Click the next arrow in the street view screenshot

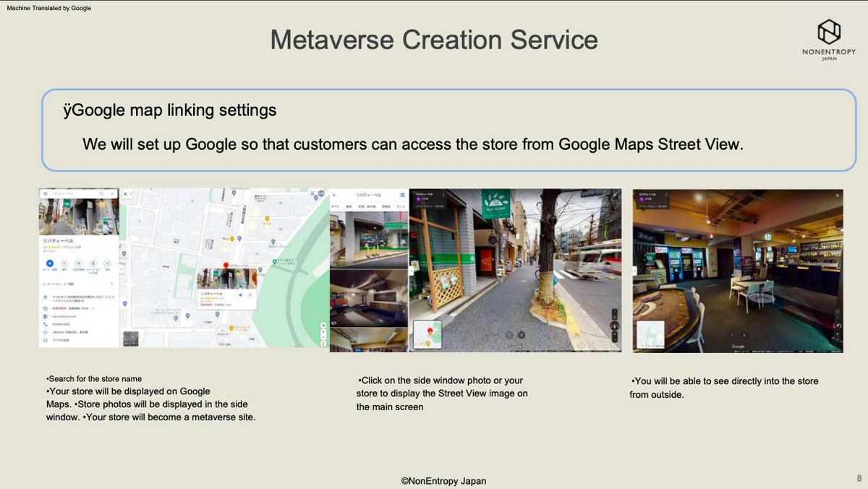pos(522,335)
